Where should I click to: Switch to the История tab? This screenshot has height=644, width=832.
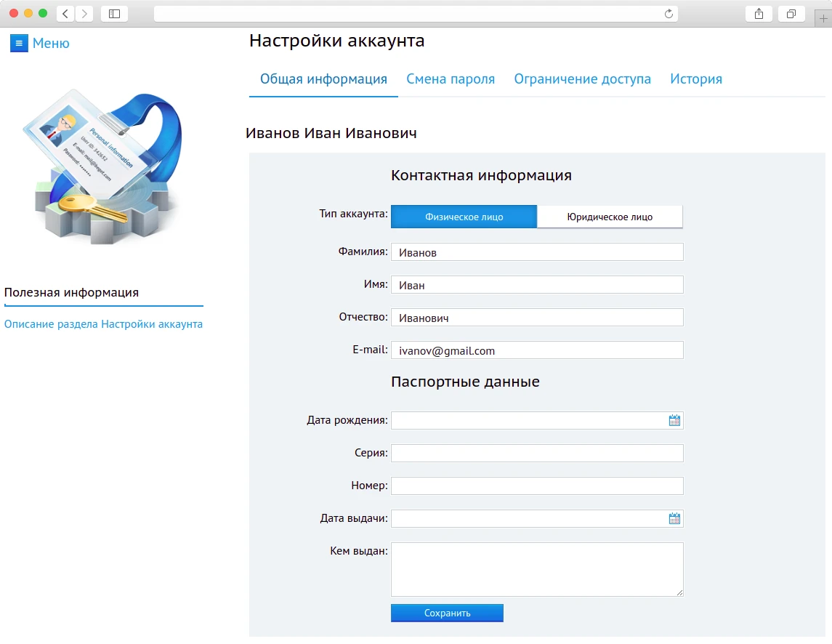point(695,79)
